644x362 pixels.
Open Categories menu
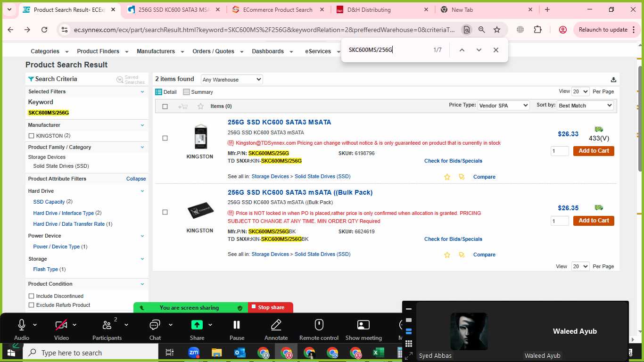click(50, 51)
